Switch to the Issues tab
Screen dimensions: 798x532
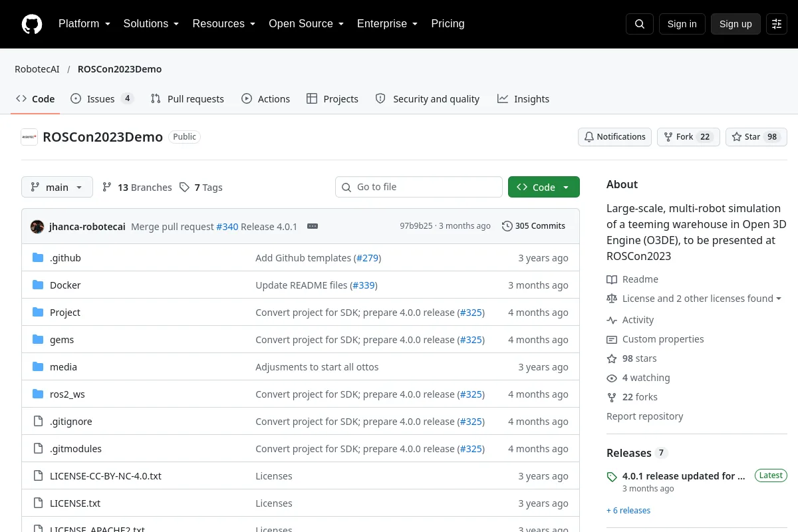[x=102, y=99]
